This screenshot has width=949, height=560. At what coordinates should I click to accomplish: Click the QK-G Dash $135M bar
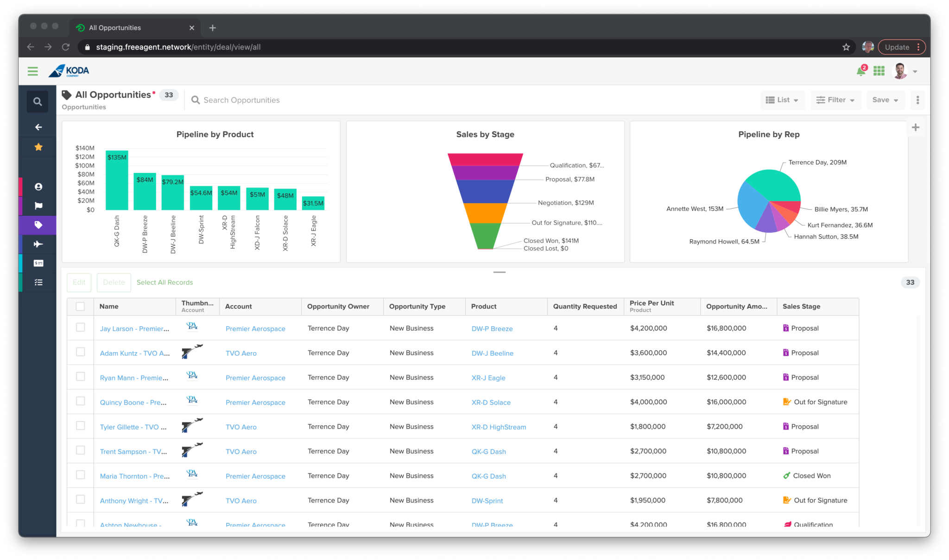point(117,180)
